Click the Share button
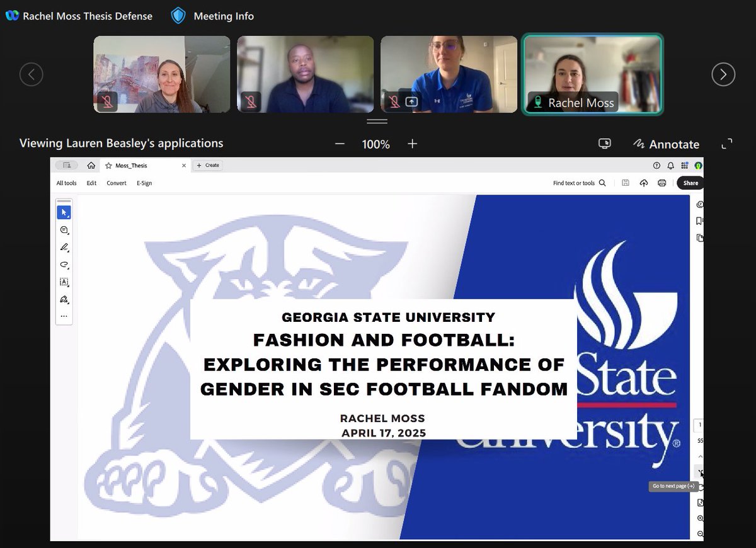 (690, 183)
